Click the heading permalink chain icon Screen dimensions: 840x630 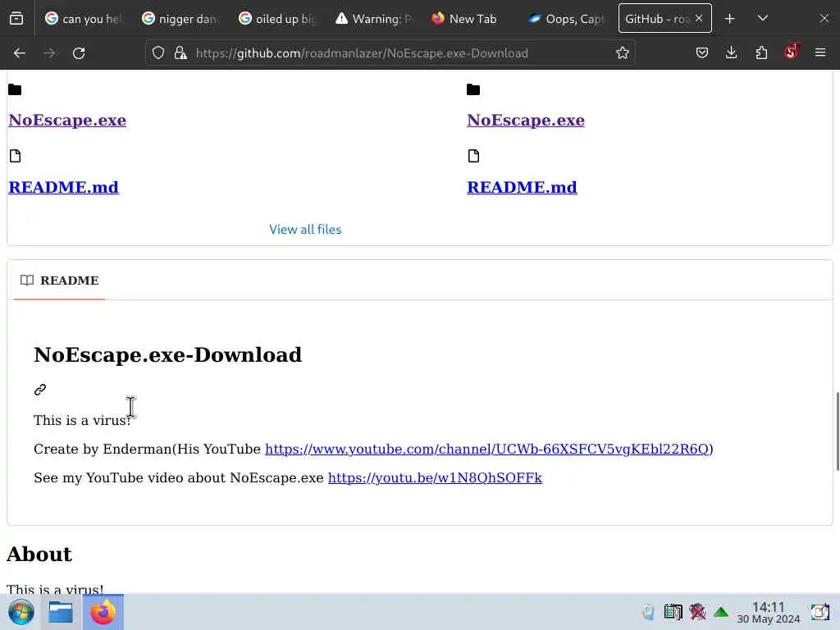coord(40,390)
